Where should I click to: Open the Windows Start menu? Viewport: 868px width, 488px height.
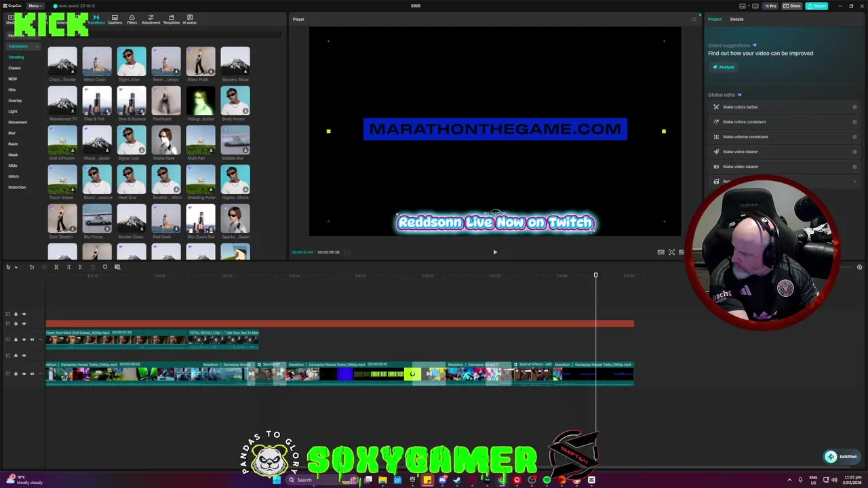pyautogui.click(x=277, y=480)
